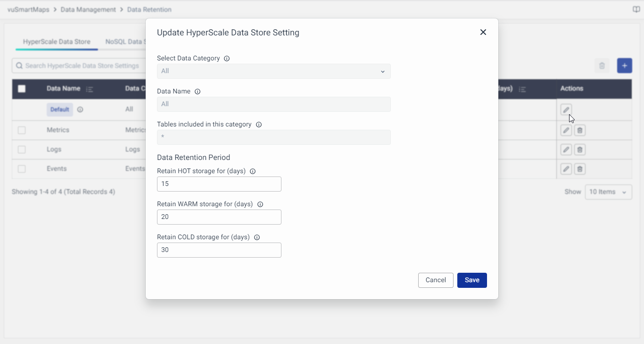644x344 pixels.
Task: Click info icon next to Retain COLD storage
Action: pos(257,237)
